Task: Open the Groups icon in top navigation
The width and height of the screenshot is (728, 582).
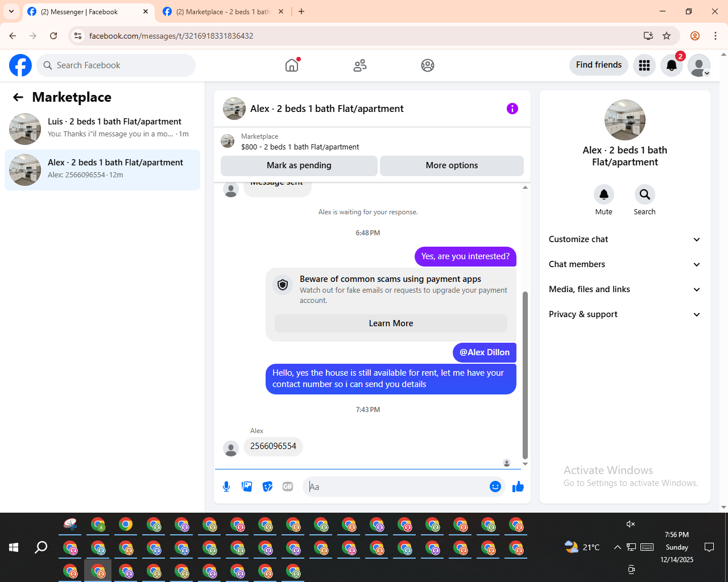Action: [428, 65]
